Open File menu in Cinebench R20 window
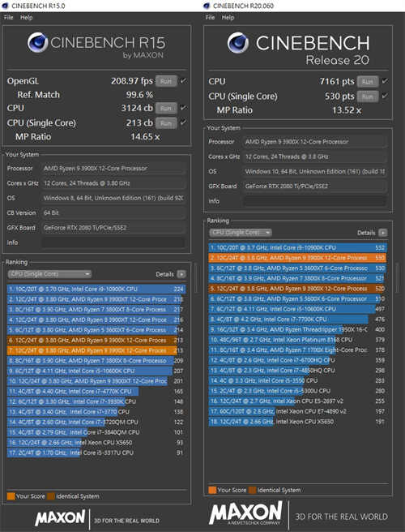Image resolution: width=405 pixels, height=532 pixels. point(210,17)
